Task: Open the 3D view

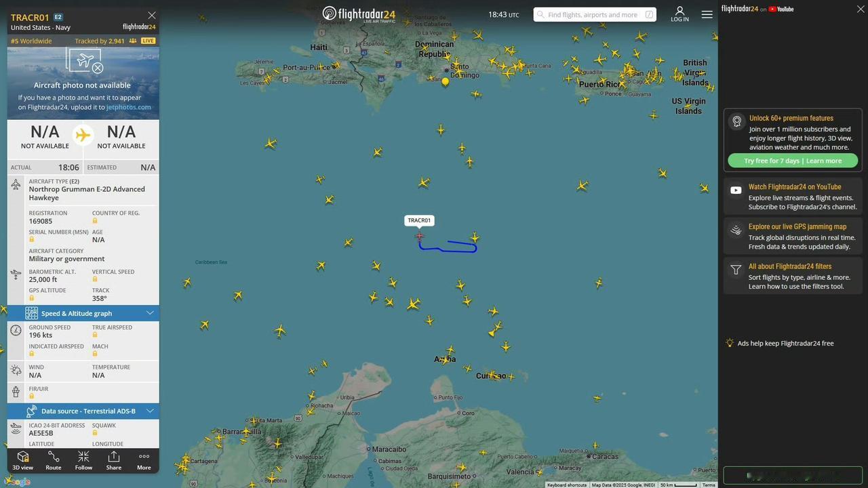Action: coord(22,460)
